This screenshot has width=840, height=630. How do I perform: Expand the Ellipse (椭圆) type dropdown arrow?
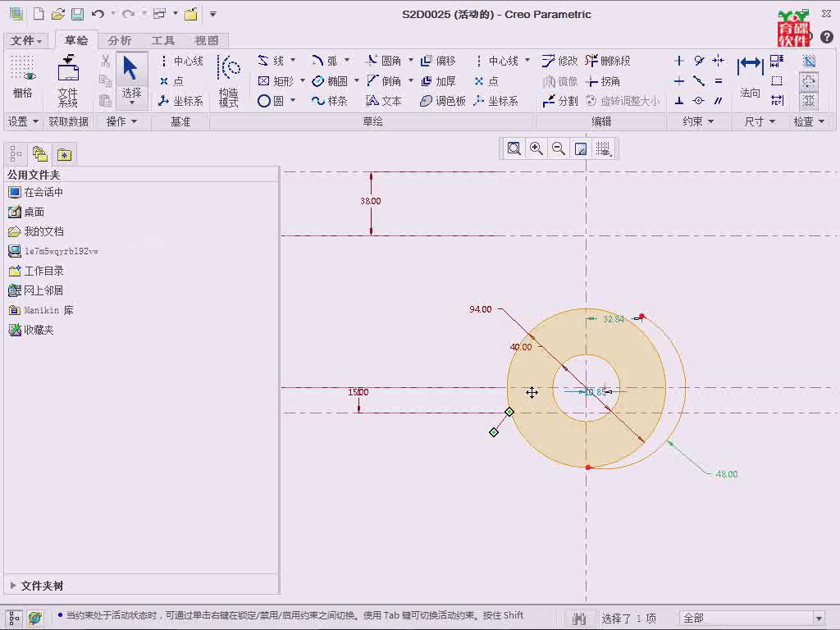[x=357, y=80]
